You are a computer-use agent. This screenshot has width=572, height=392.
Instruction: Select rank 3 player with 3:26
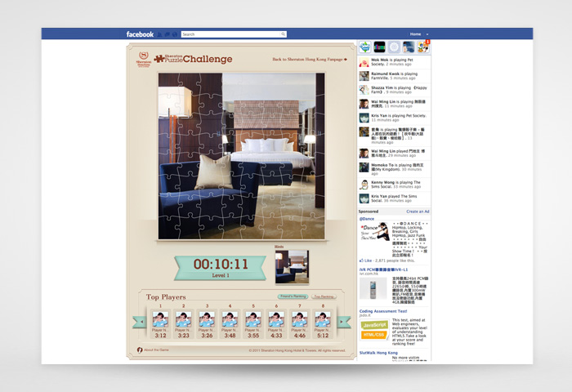pos(207,324)
